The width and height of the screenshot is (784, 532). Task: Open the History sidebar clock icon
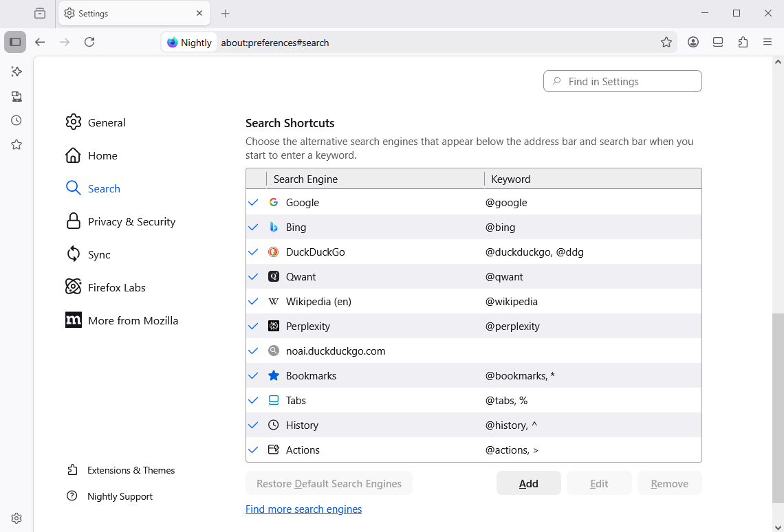click(x=17, y=120)
